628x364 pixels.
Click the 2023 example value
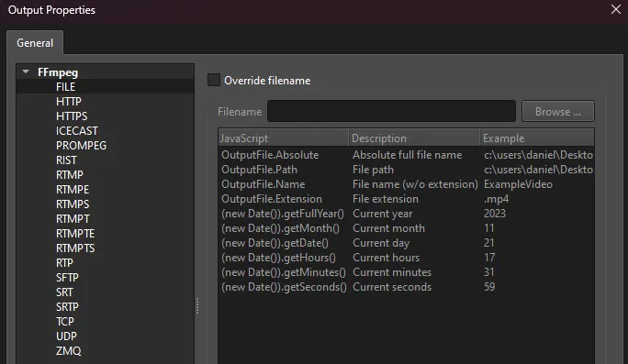495,214
